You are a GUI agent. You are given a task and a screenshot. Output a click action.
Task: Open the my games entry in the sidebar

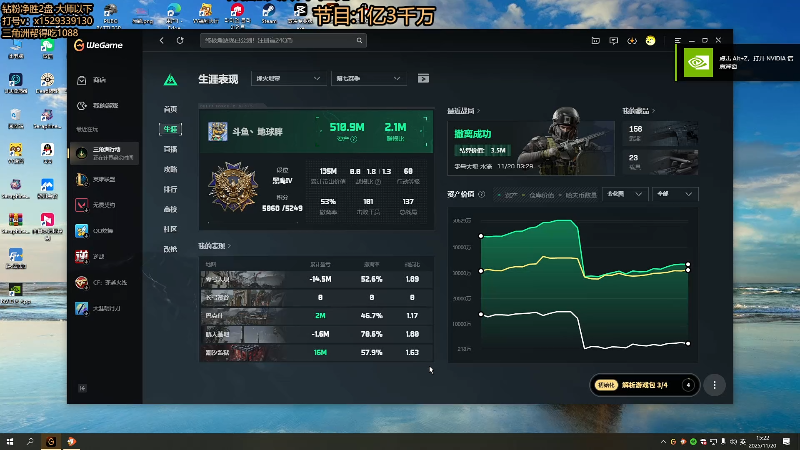97,106
